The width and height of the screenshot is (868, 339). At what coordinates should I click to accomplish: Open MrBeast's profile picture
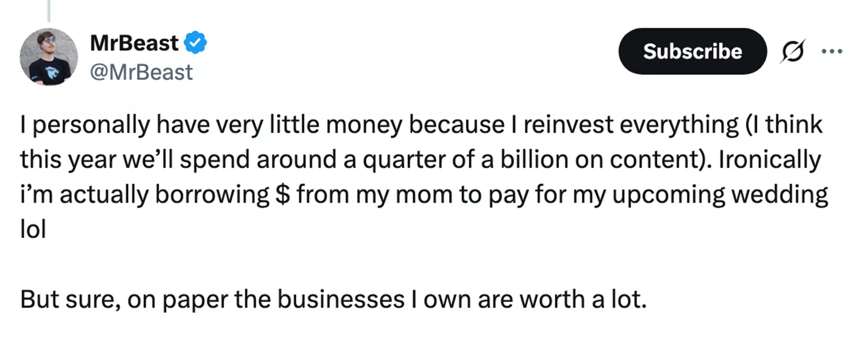pos(49,57)
